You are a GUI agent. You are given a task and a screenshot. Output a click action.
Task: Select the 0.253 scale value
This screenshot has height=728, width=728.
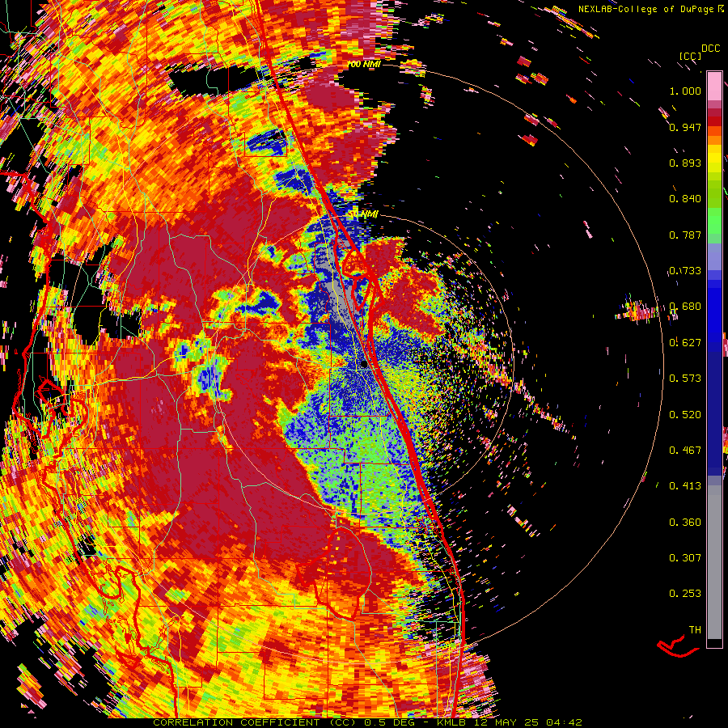[x=685, y=594]
